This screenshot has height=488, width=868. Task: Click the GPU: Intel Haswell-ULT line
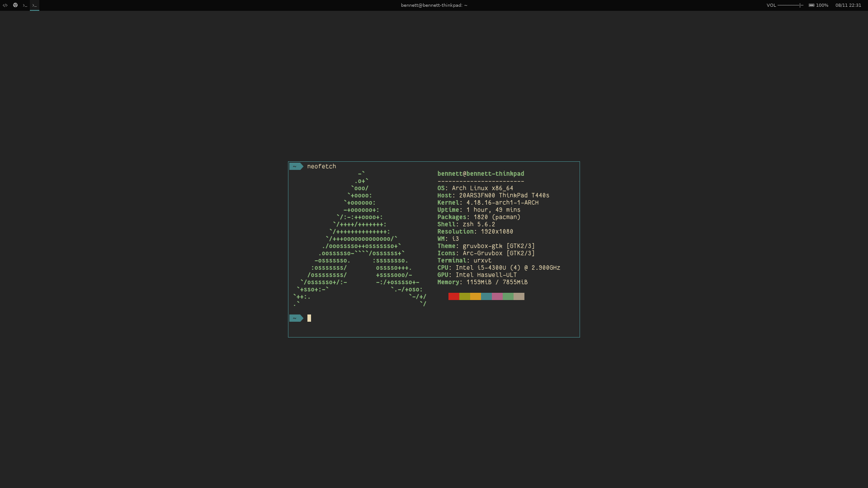click(477, 275)
